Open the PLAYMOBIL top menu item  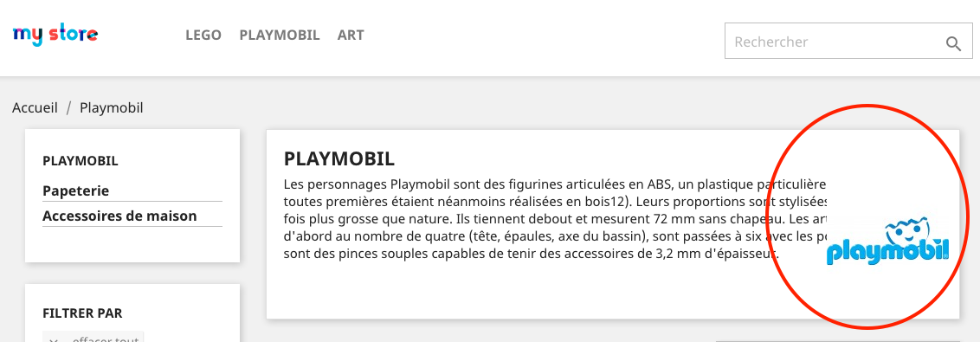pyautogui.click(x=280, y=35)
